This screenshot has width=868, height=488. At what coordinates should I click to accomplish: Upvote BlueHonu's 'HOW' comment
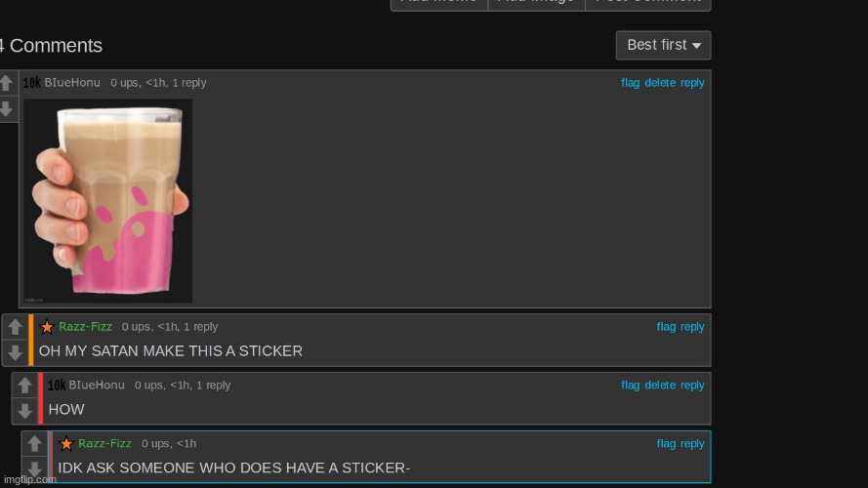[x=25, y=386]
